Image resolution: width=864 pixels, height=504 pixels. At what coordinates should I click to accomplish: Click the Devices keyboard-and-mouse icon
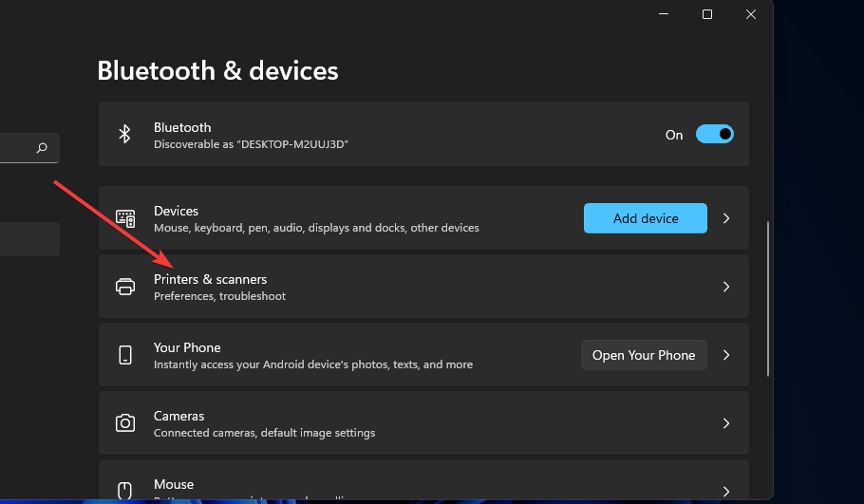pos(125,218)
